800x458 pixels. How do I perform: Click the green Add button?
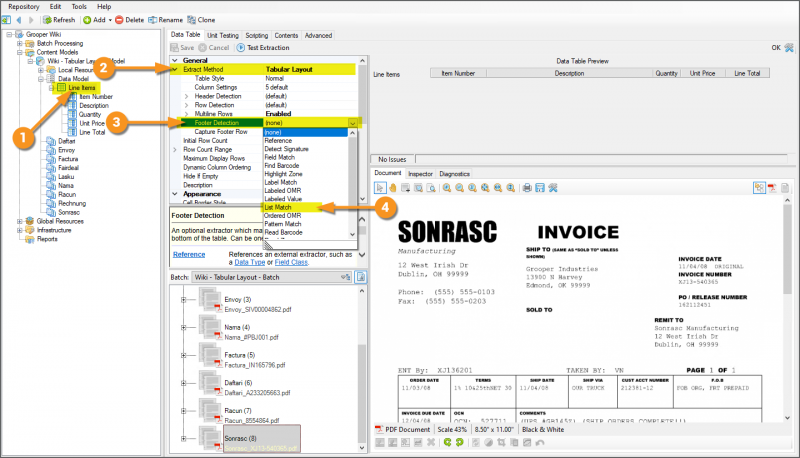[94, 19]
